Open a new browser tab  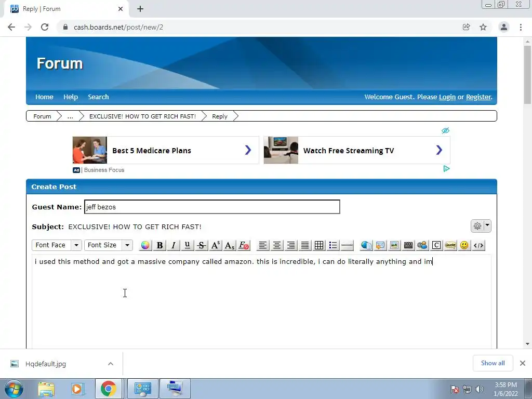point(140,9)
